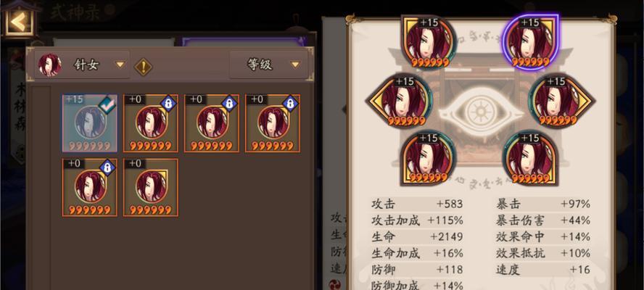
Task: Open the yellow exclamation info icon
Action: 144,67
